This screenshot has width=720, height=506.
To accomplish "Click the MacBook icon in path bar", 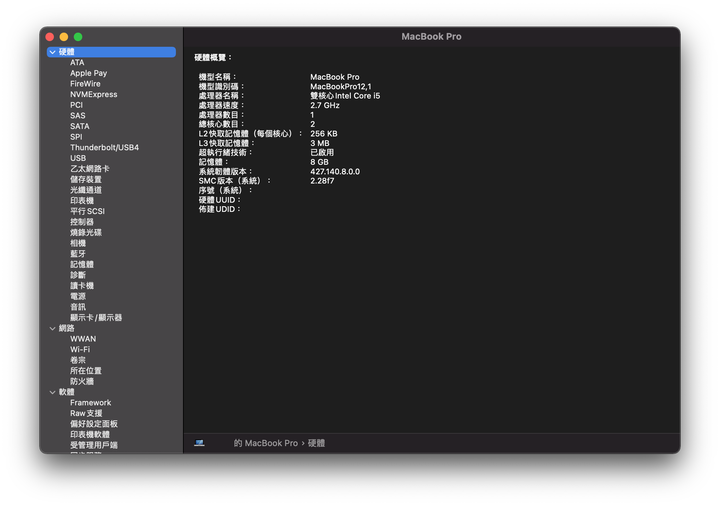I will 199,443.
